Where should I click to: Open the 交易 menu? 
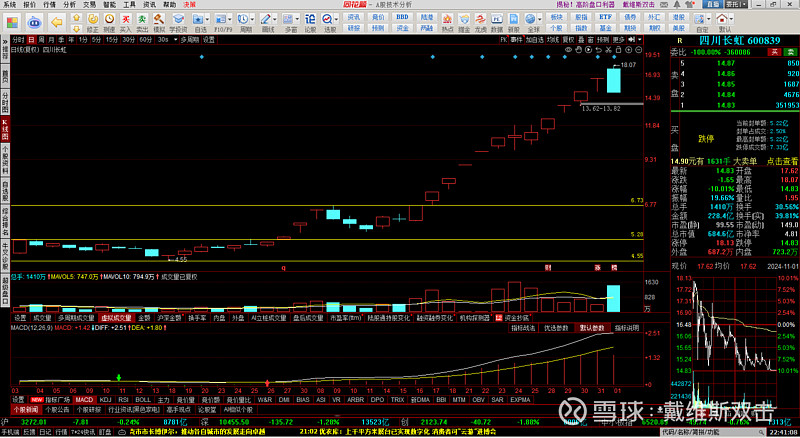pyautogui.click(x=89, y=4)
